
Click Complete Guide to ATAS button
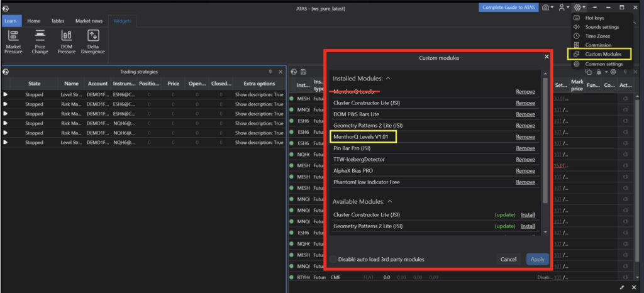[x=508, y=8]
